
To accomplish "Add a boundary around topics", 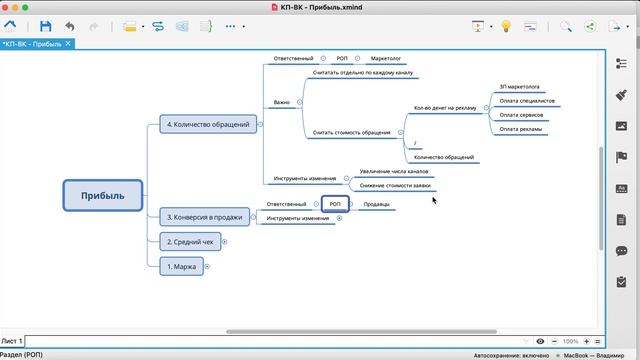I will click(182, 27).
